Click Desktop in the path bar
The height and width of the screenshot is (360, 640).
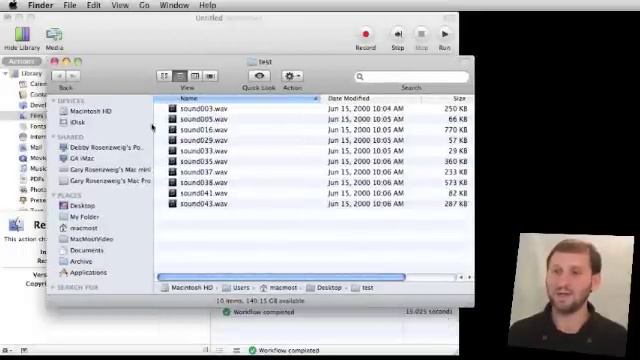point(324,288)
